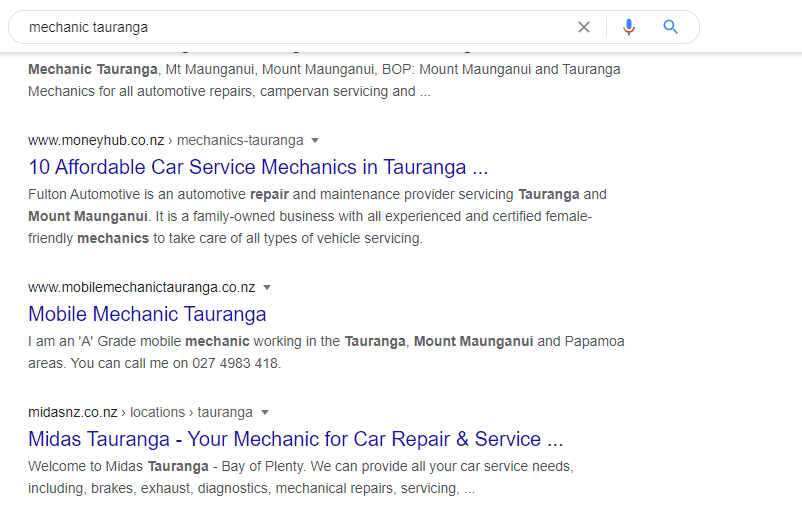Clear the search box with X icon
The image size is (802, 525).
584,27
